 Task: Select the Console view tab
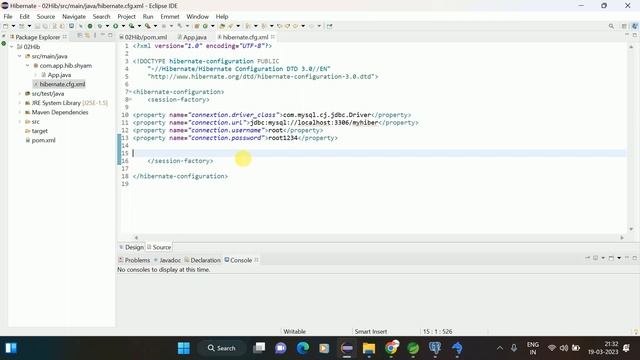tap(238, 260)
